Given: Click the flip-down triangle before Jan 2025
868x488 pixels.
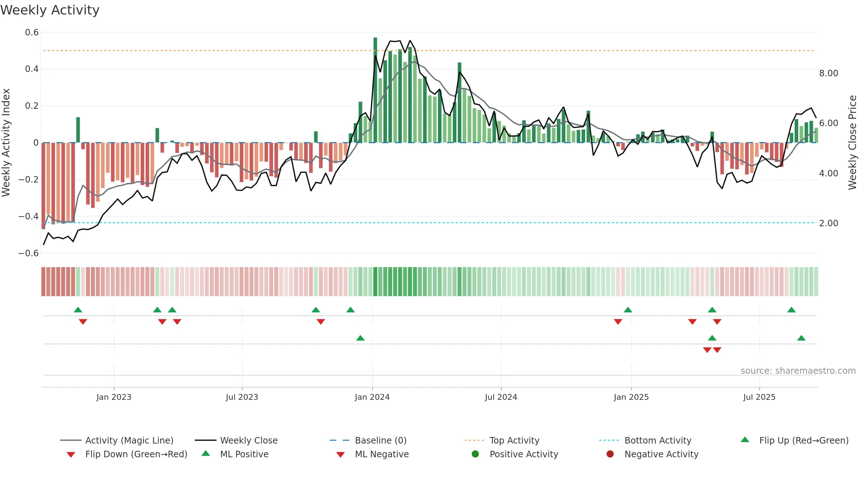Looking at the screenshot, I should pos(618,322).
